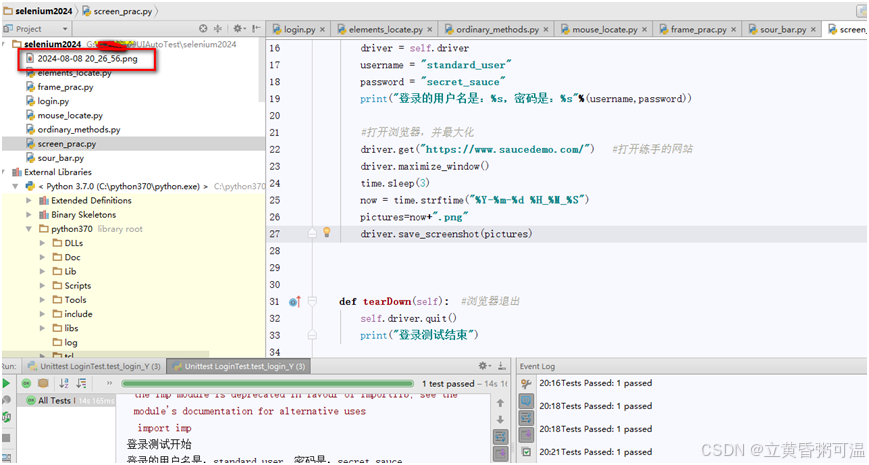869x465 pixels.
Task: Open second Unittest LoginTest.test_login_Y run tab
Action: [239, 366]
